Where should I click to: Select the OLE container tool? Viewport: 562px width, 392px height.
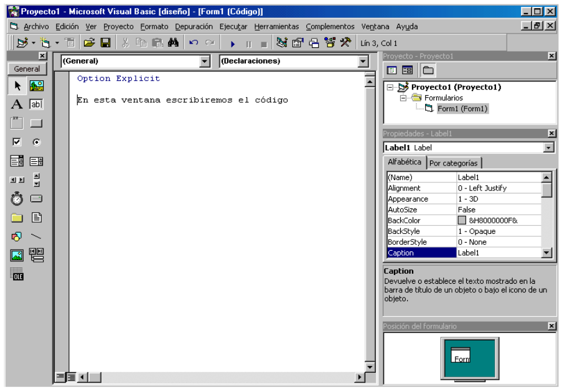pyautogui.click(x=17, y=274)
